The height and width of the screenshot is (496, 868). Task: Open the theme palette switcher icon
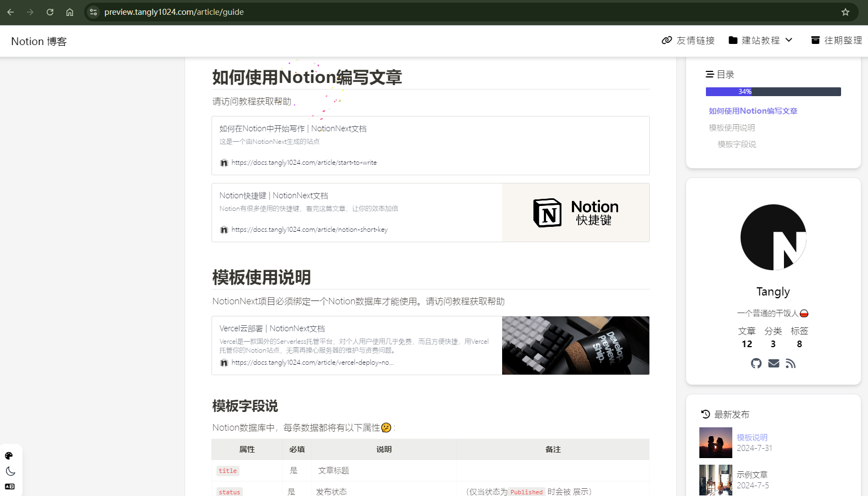coord(9,456)
